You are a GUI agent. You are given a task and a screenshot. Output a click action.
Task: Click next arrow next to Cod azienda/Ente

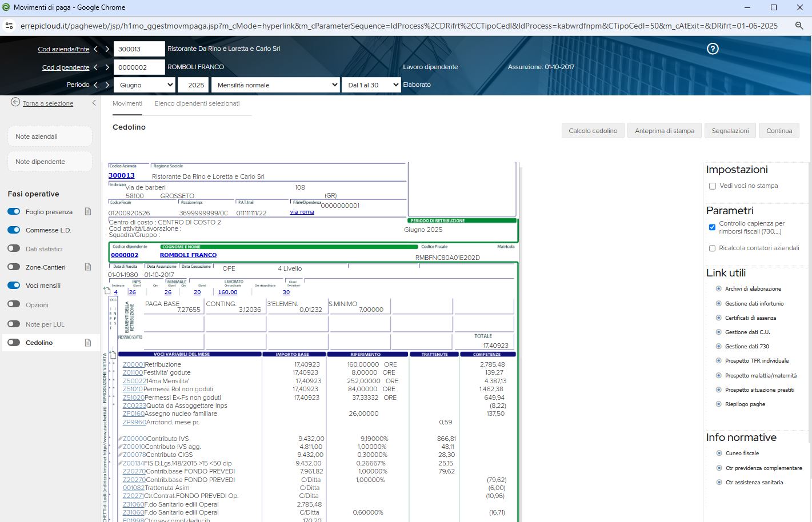(x=107, y=49)
